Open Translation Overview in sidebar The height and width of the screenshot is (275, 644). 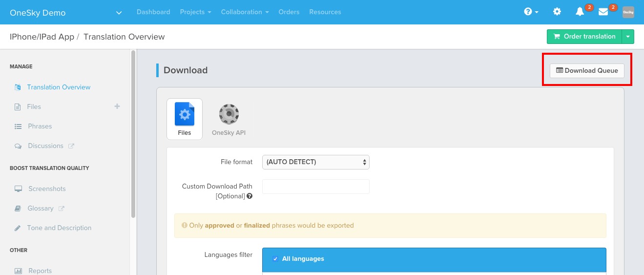tap(59, 87)
